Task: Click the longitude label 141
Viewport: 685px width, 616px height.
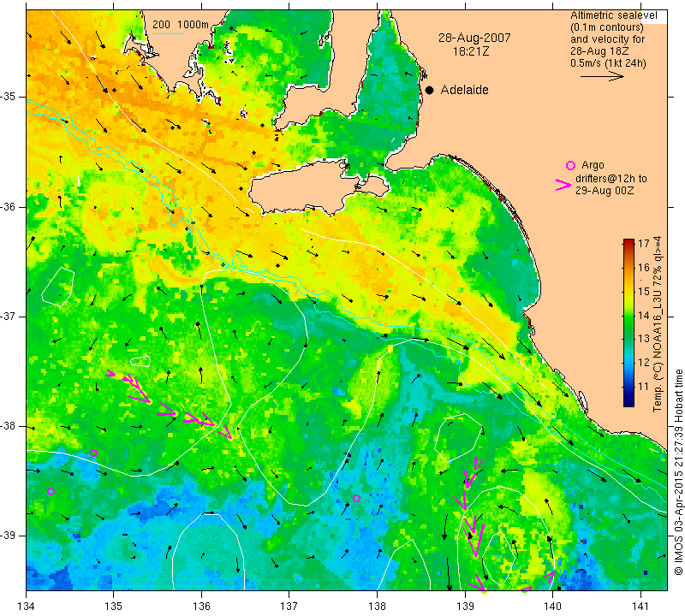Action: (640, 607)
